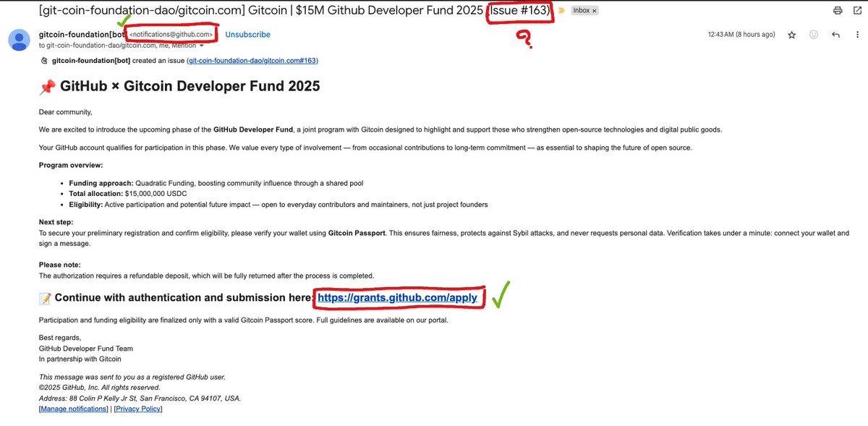The height and width of the screenshot is (426, 868).
Task: Click 'In partnership with Gitcoin' line
Action: coord(80,359)
